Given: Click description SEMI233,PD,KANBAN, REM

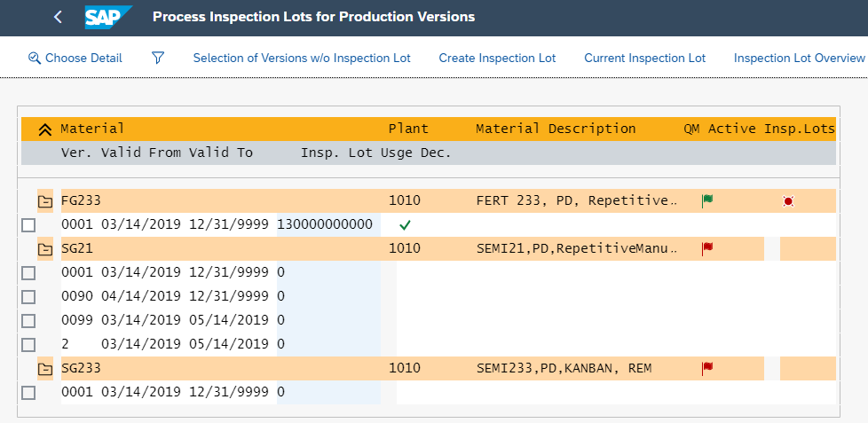Looking at the screenshot, I should click(564, 368).
